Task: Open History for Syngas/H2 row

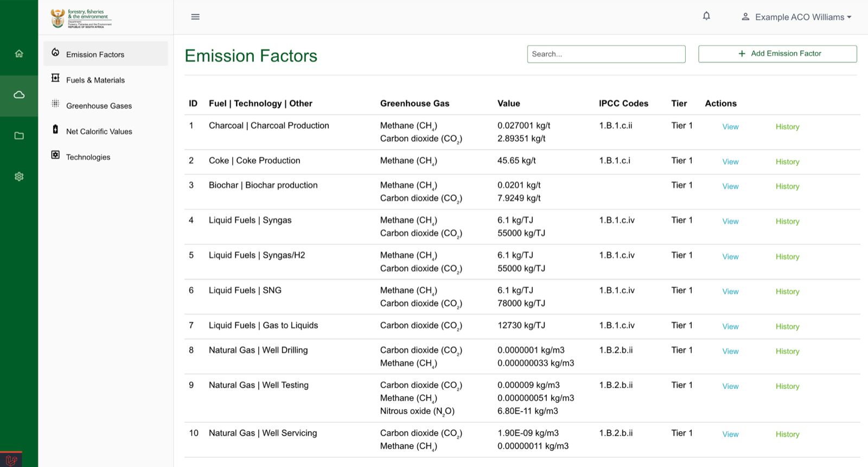Action: [x=787, y=257]
